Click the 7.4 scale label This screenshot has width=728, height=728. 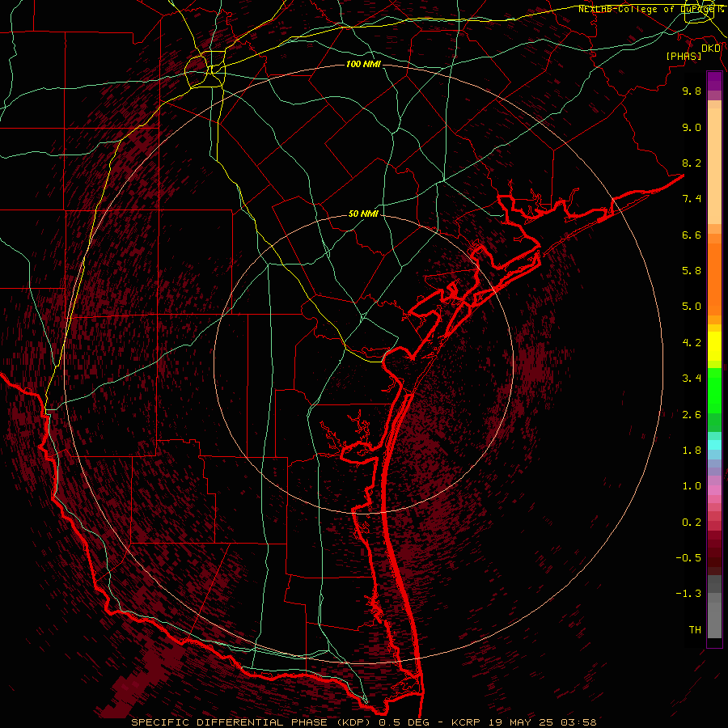coord(692,199)
